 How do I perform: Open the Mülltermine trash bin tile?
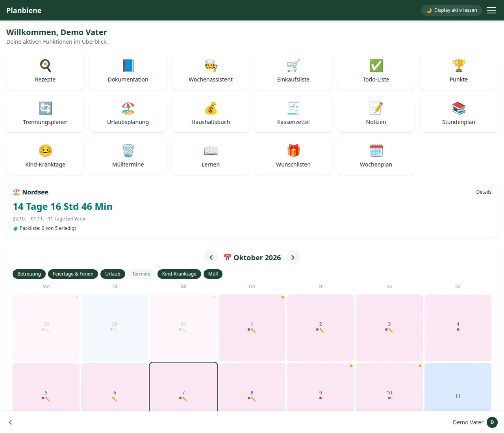[128, 157]
